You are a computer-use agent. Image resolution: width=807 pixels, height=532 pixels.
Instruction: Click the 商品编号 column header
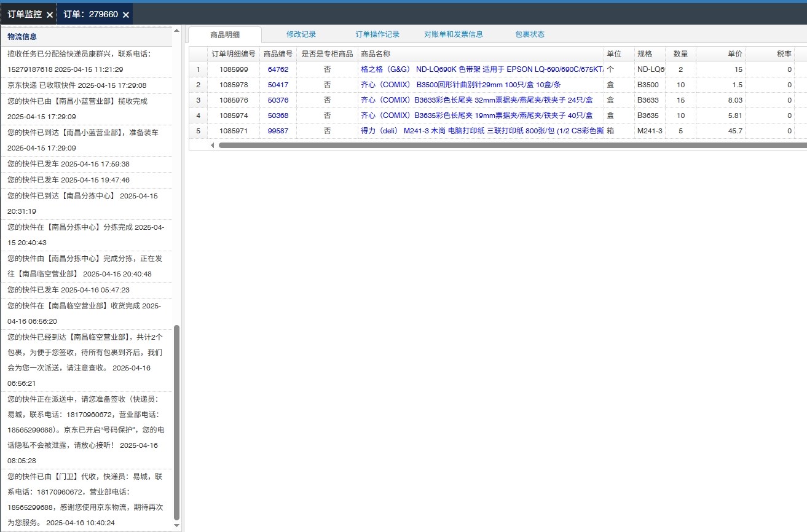[278, 54]
